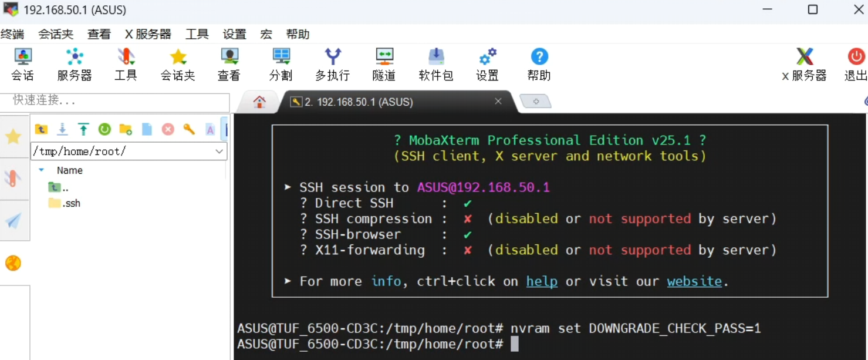
Task: Click the 分割 (Split) toolbar icon
Action: [x=281, y=65]
